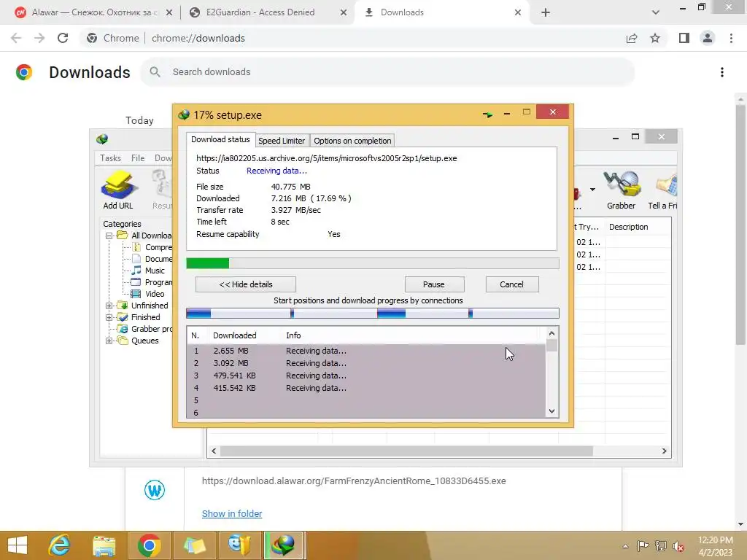Viewport: 747px width, 560px height.
Task: Bookmark this page with the star icon
Action: coord(655,38)
